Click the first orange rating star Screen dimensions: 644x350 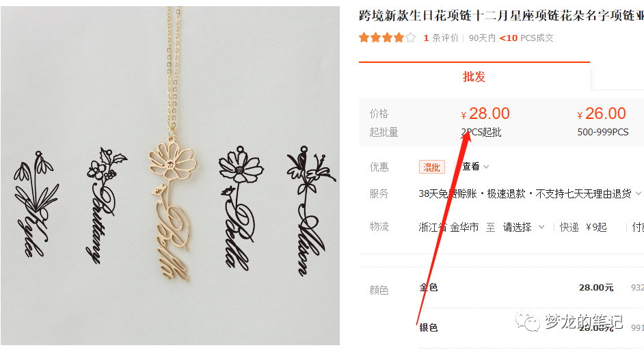point(364,38)
